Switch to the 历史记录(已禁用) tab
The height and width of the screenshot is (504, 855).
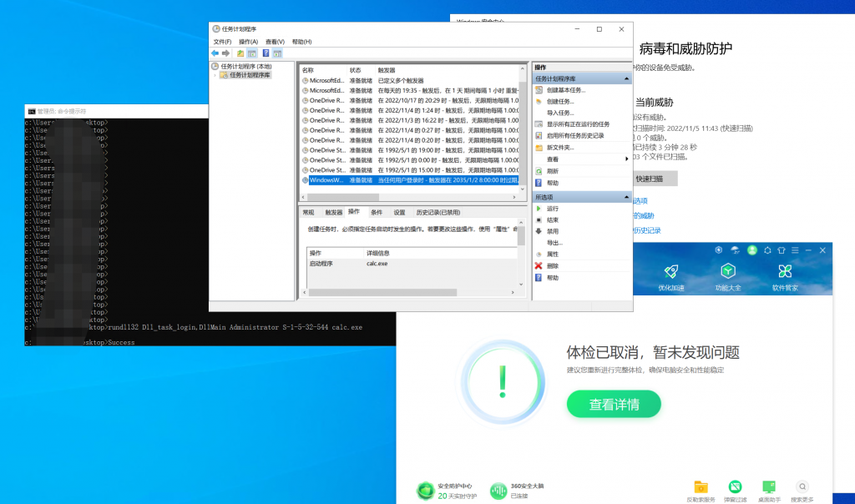click(x=438, y=213)
